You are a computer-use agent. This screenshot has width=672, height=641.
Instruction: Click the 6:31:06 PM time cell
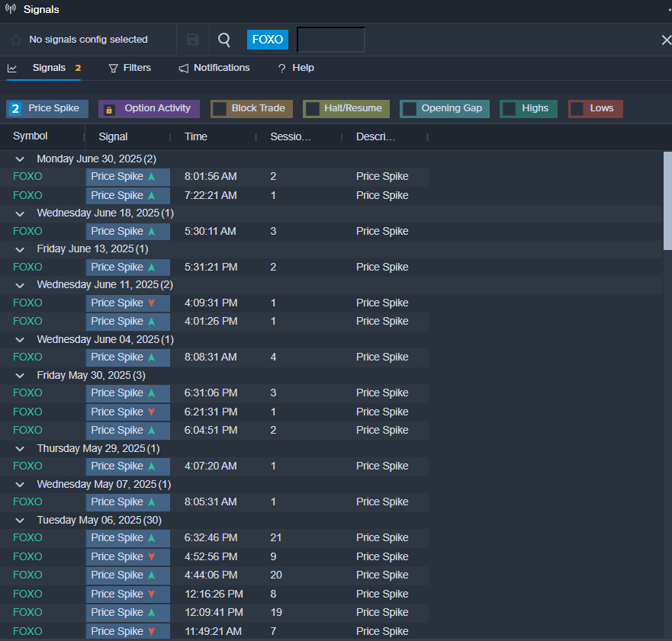pyautogui.click(x=211, y=393)
